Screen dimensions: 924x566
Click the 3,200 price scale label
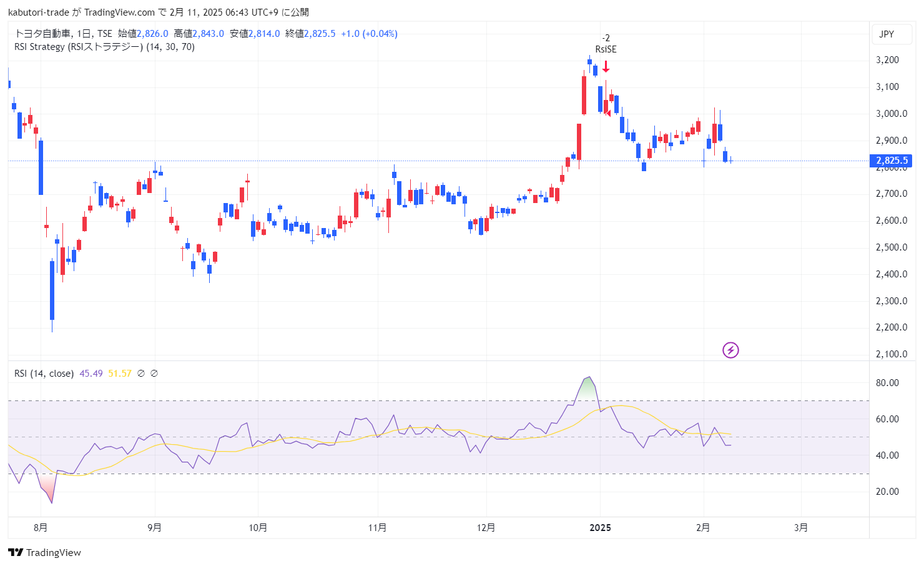(x=887, y=60)
